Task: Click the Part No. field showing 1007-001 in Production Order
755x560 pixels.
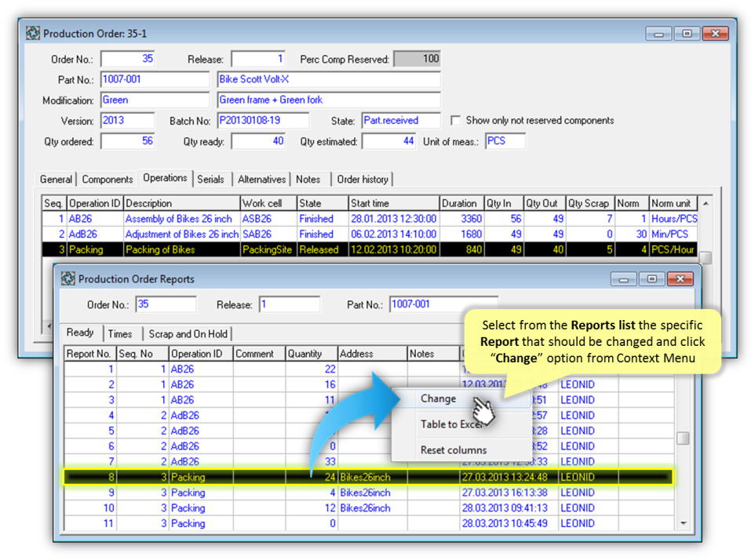Action: tap(155, 79)
